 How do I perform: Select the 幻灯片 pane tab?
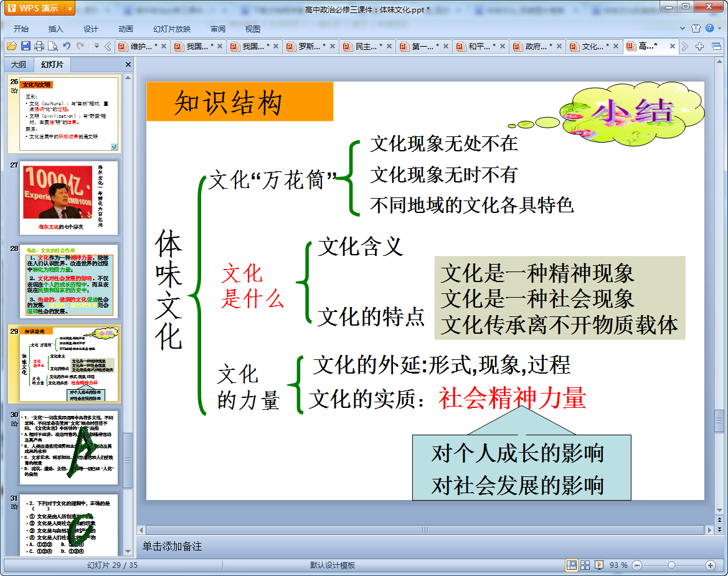click(52, 65)
